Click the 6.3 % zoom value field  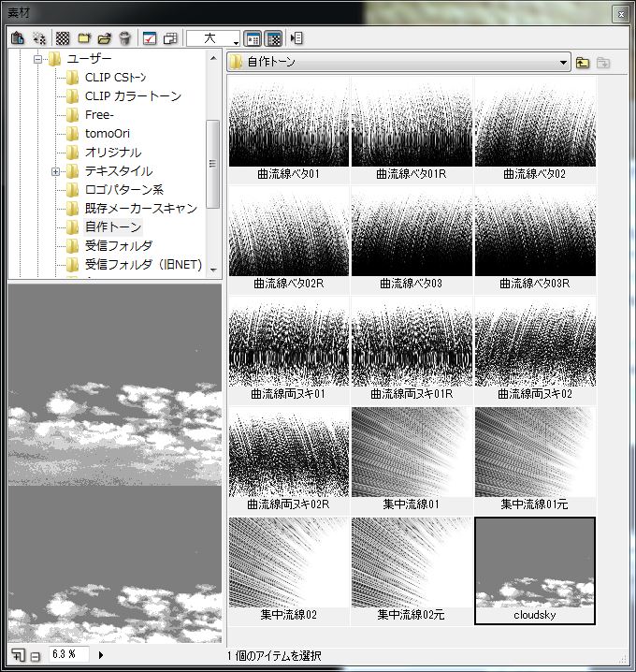(68, 654)
